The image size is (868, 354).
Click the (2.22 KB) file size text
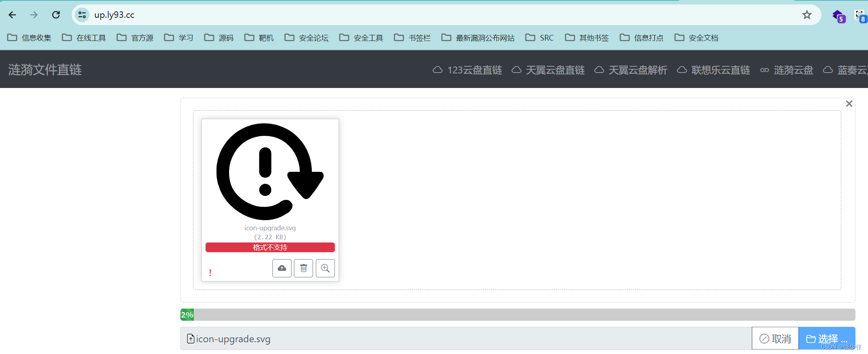click(x=270, y=237)
